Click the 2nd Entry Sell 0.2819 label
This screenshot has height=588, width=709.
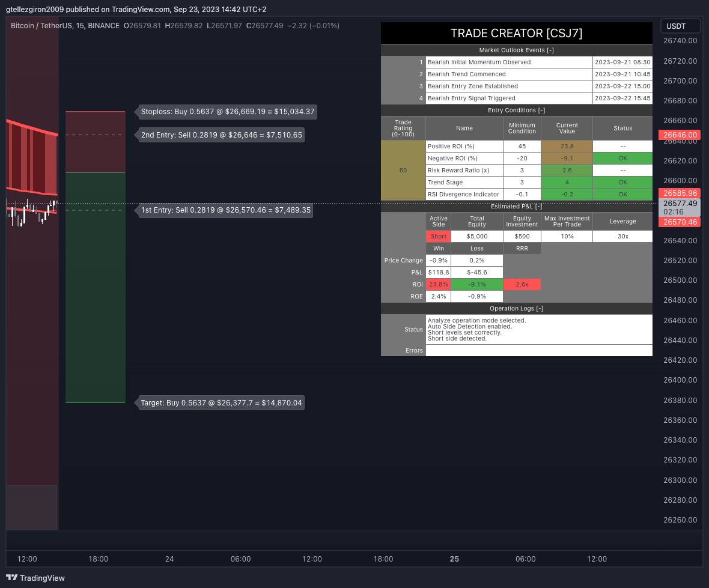[x=221, y=135]
